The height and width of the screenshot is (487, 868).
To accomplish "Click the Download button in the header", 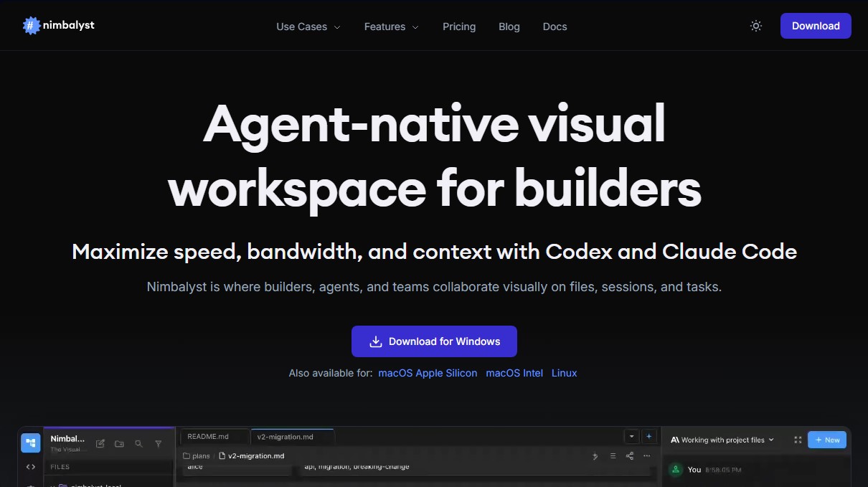I will [816, 26].
